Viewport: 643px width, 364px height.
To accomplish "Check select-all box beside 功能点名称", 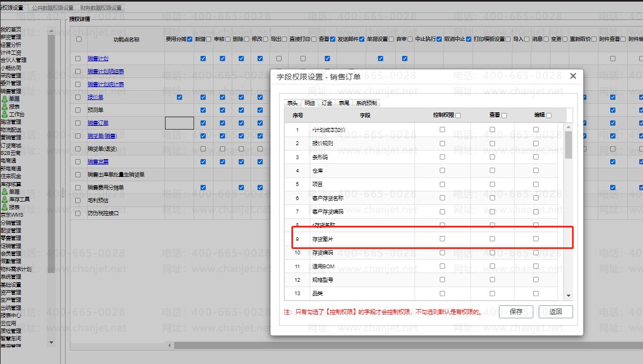I will coord(78,39).
